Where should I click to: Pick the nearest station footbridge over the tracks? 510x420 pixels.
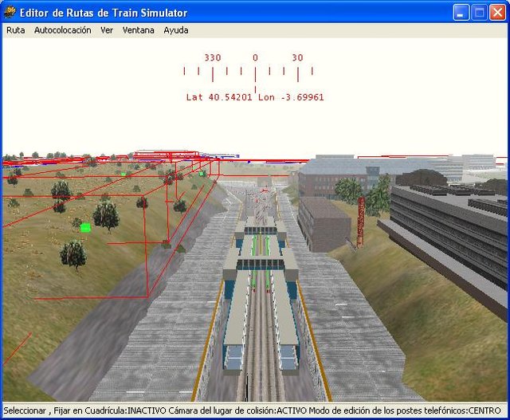click(x=260, y=260)
